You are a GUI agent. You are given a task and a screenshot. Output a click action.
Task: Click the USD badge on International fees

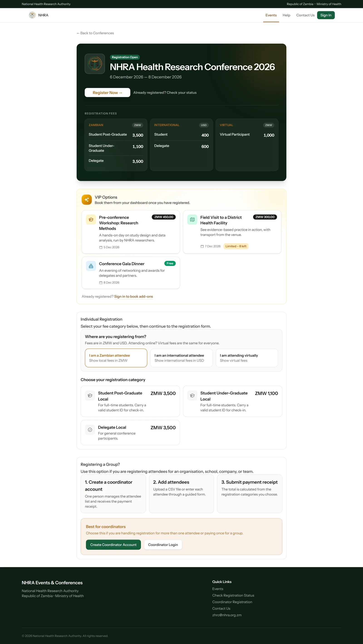(204, 125)
